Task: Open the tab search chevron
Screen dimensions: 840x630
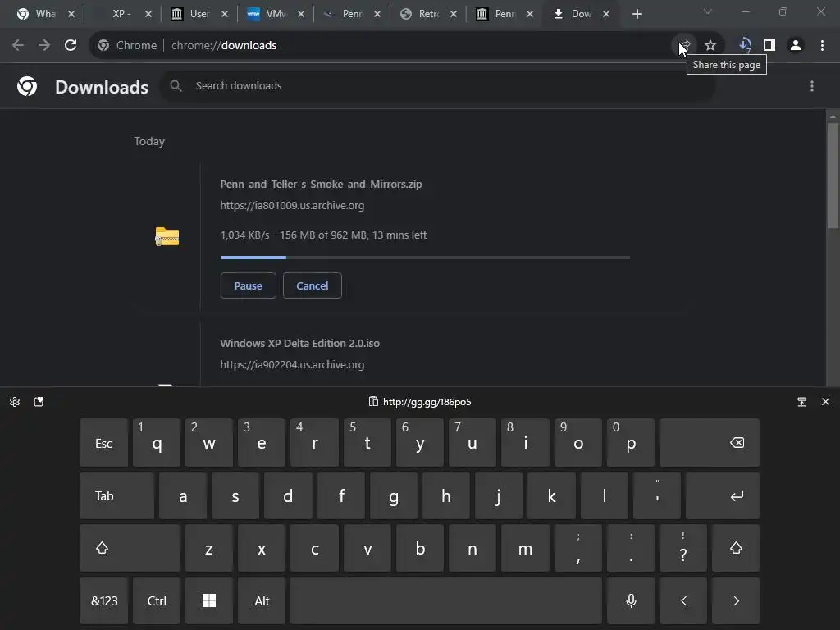Action: [708, 11]
